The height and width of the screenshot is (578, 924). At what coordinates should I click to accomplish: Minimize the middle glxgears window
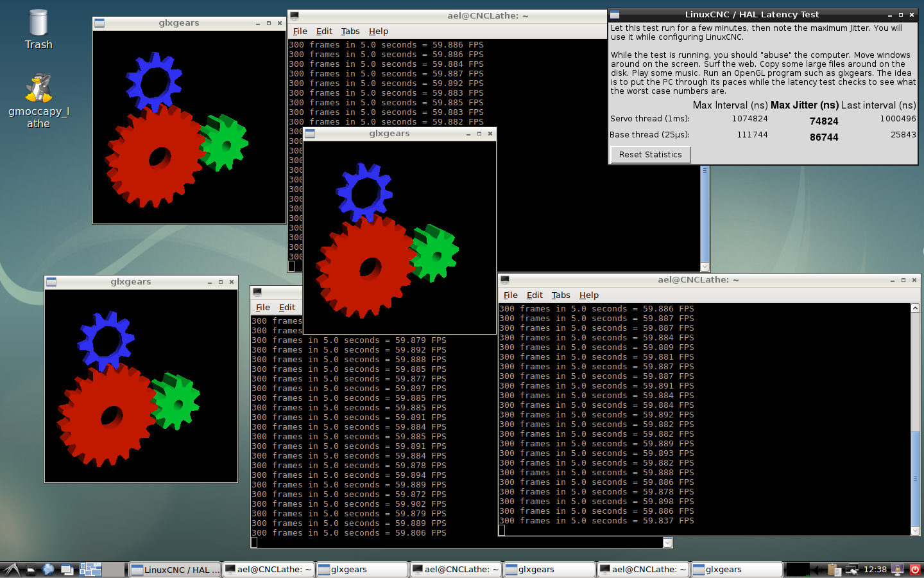click(468, 134)
